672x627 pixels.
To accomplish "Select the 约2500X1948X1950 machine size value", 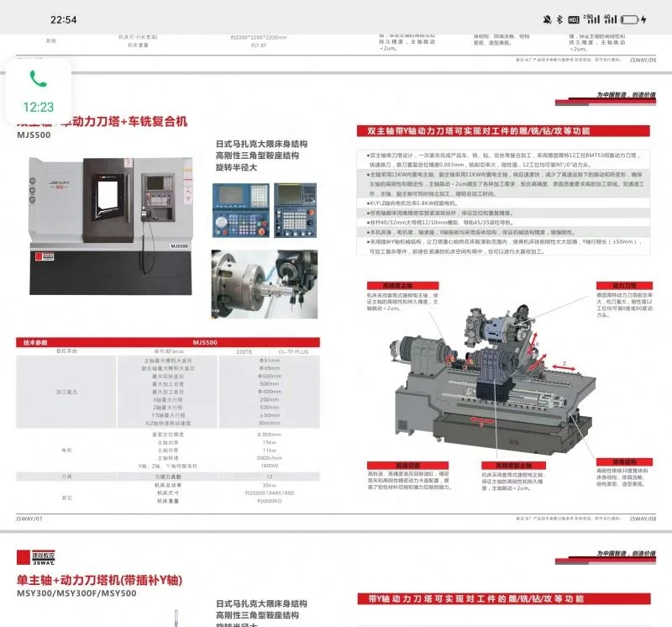I will (270, 493).
